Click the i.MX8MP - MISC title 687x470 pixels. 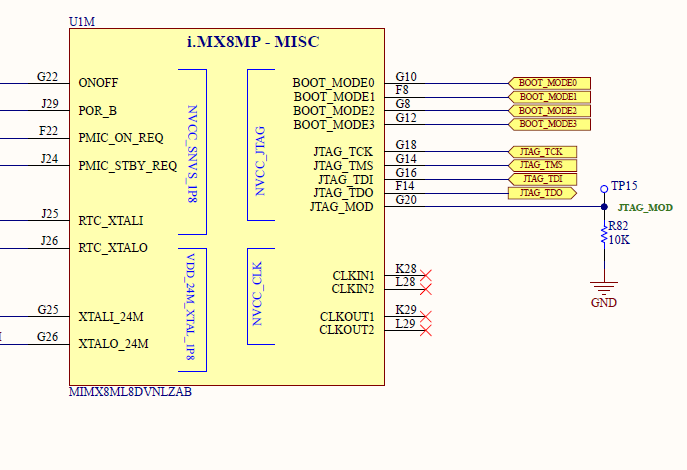tap(253, 42)
